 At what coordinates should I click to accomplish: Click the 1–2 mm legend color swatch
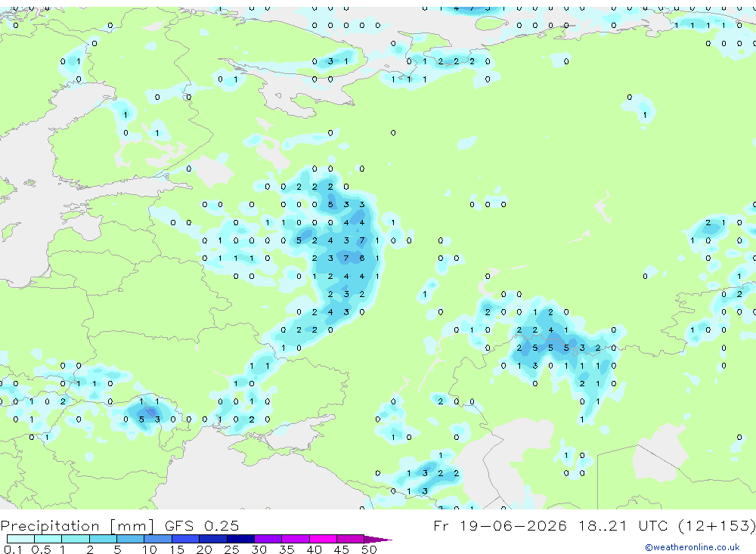click(76, 539)
